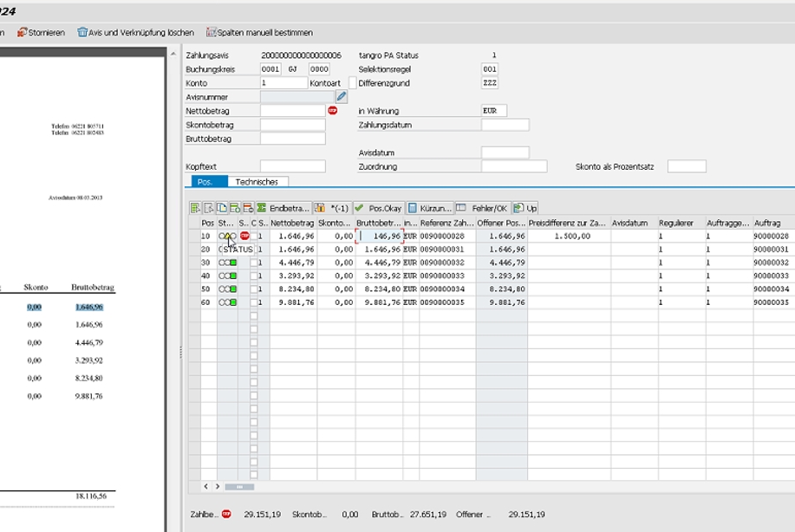795x532 pixels.
Task: Click the Kürzung calculator icon button
Action: tap(429, 208)
